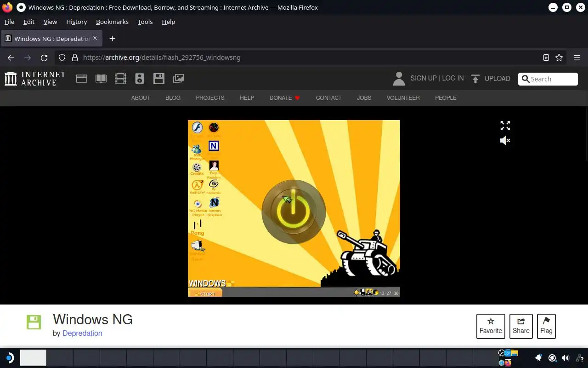
Task: Select the Windows NG browser tab
Action: click(x=51, y=39)
